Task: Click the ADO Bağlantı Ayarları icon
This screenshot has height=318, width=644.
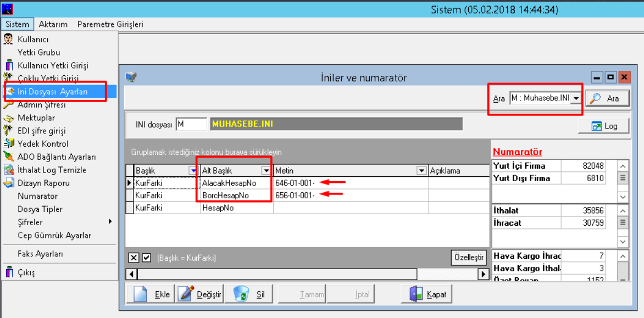Action: [x=8, y=157]
